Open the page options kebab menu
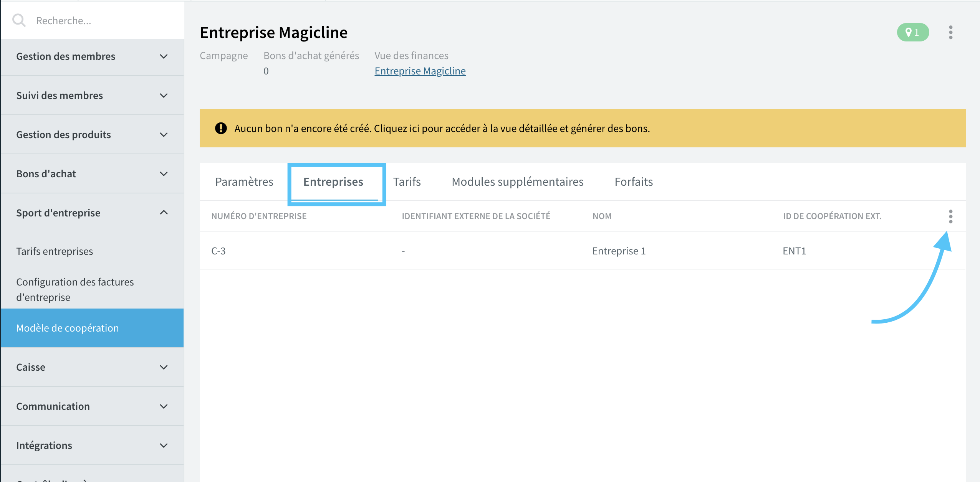Viewport: 980px width, 482px height. (950, 33)
